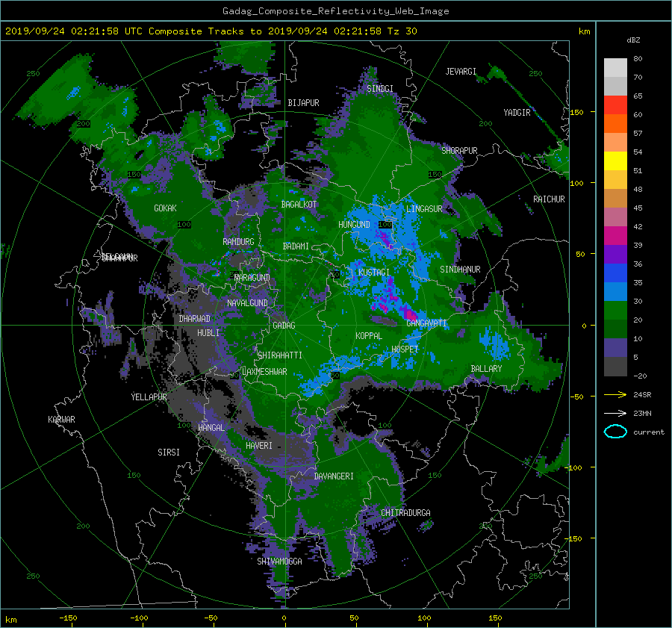Screen dimensions: 672x628
Task: Click the 'km' label at bottom-left corner
Action: click(11, 620)
